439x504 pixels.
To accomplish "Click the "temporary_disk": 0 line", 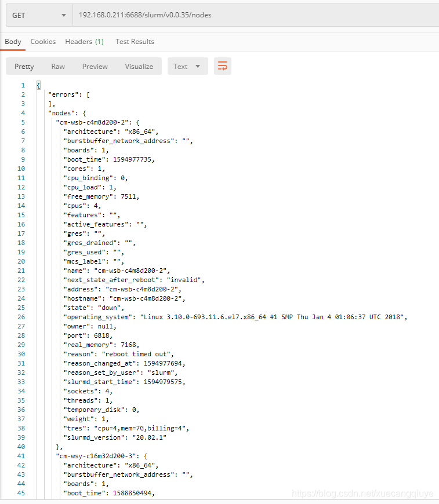I will tap(101, 410).
